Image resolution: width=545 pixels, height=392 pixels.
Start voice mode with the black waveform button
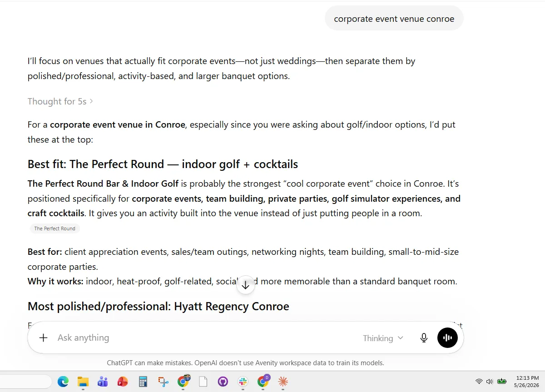tap(447, 337)
